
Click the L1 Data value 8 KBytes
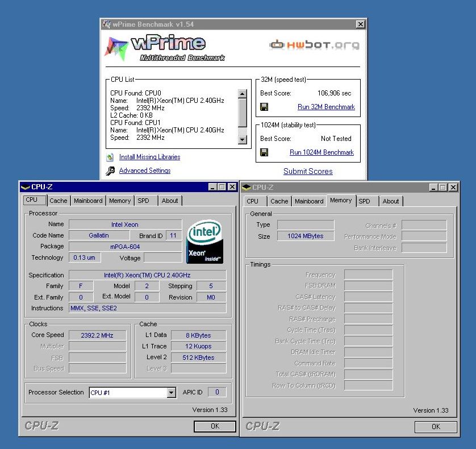199,335
